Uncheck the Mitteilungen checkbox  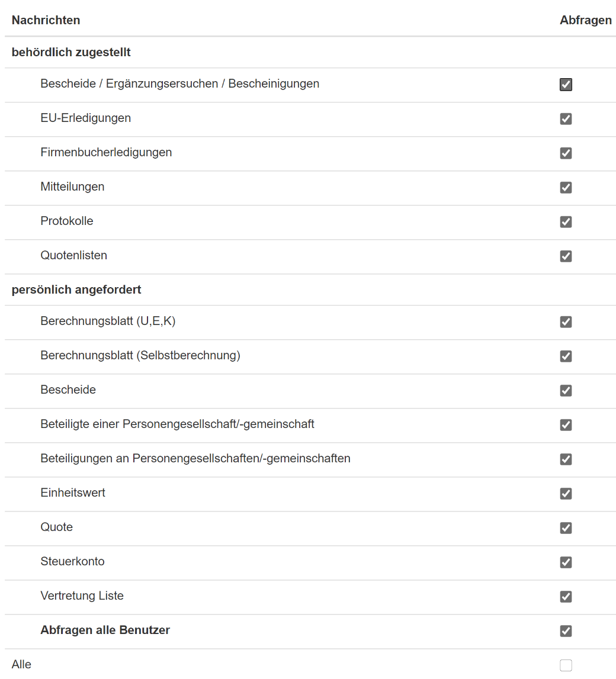pos(566,188)
